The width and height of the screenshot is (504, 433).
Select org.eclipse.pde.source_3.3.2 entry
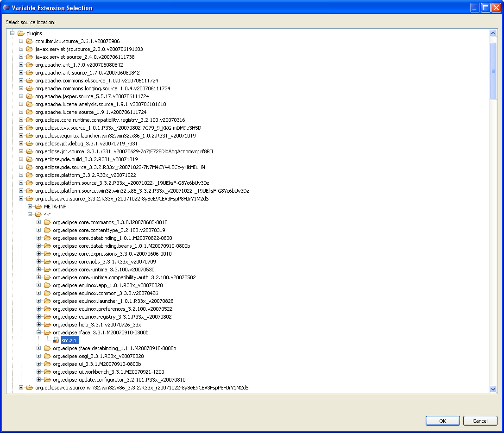(x=120, y=167)
